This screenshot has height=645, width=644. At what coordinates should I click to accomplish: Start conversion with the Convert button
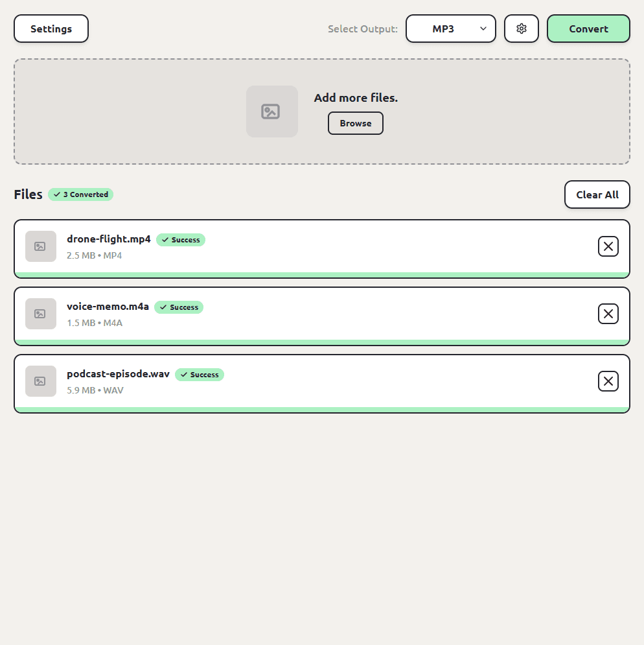[x=588, y=29]
